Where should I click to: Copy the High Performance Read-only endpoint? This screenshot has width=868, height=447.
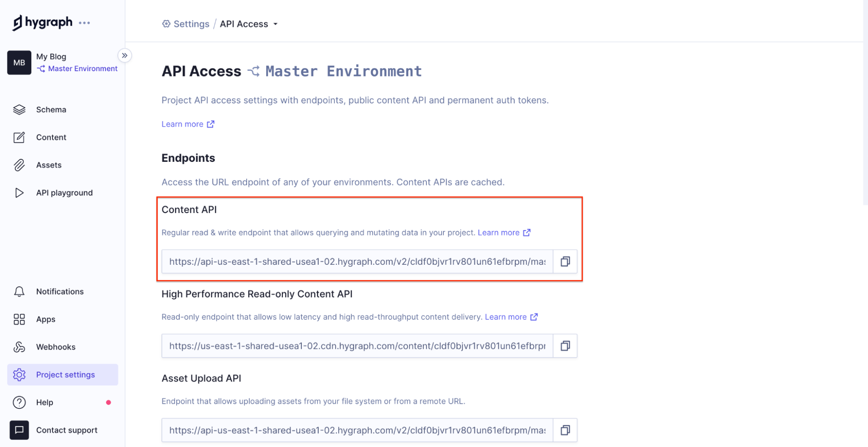(565, 346)
